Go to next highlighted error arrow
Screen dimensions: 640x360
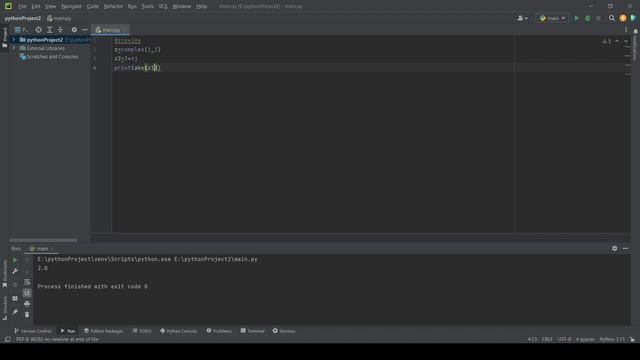(626, 41)
